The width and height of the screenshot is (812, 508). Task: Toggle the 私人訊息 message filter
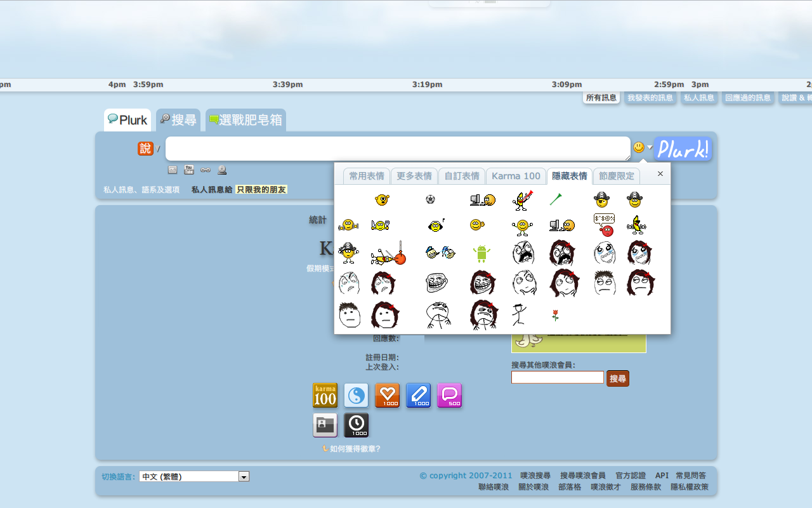699,97
